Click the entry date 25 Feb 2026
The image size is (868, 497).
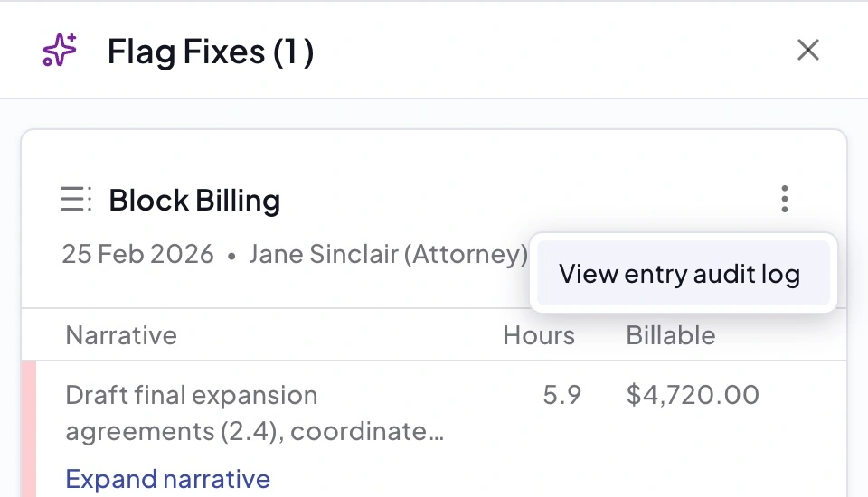pyautogui.click(x=137, y=254)
